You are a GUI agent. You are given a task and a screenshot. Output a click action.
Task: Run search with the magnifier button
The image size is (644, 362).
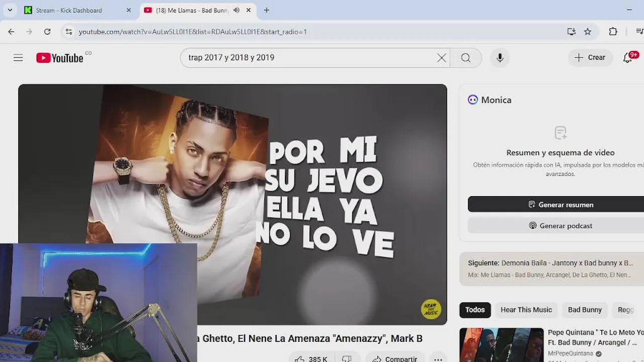click(466, 58)
